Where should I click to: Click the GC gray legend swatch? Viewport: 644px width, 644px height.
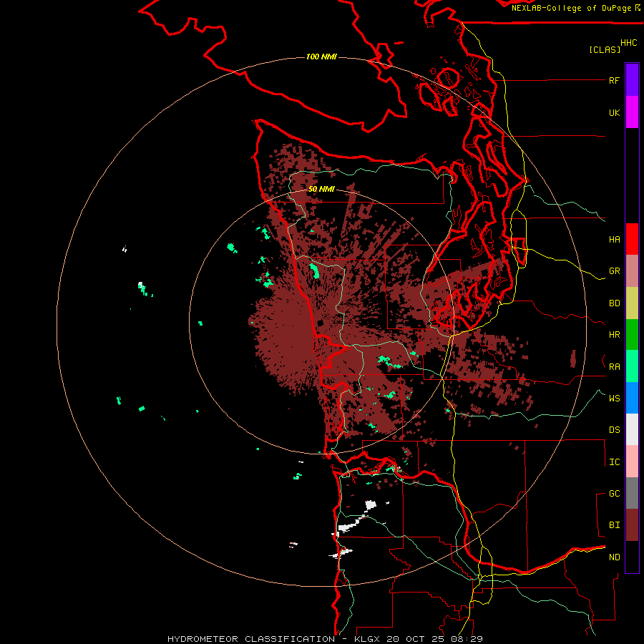click(632, 493)
